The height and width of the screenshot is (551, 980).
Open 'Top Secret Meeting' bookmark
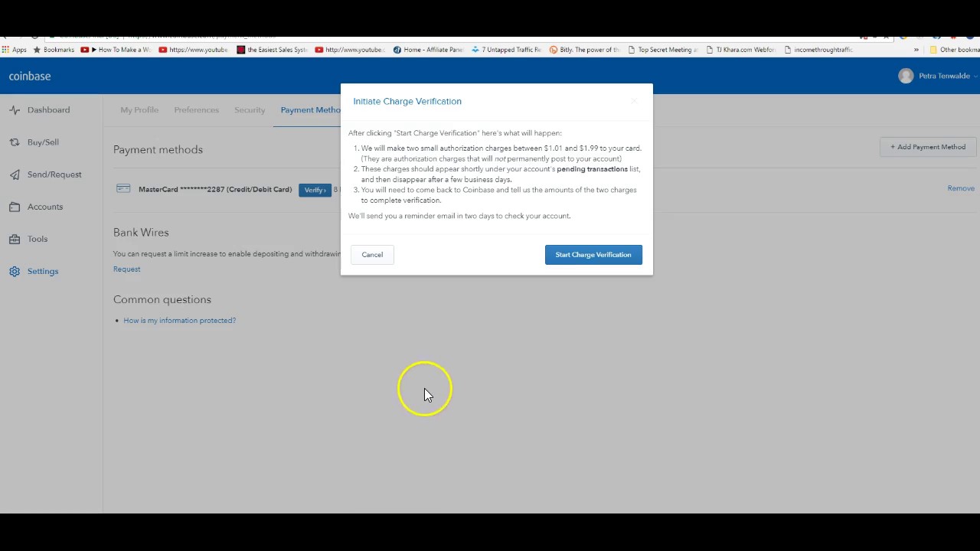coord(662,50)
